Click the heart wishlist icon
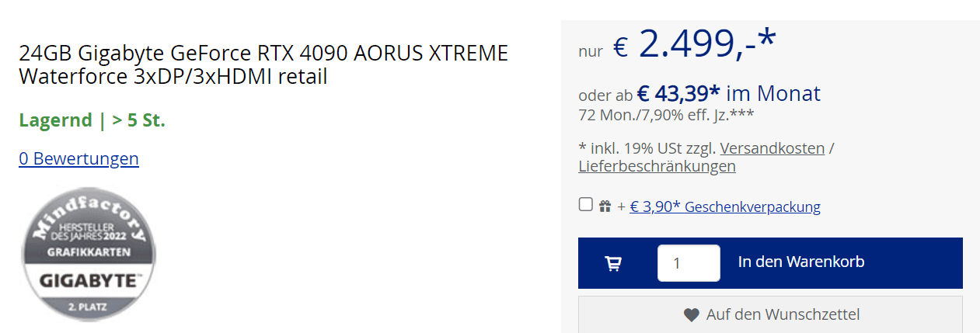The width and height of the screenshot is (980, 333). click(x=691, y=315)
